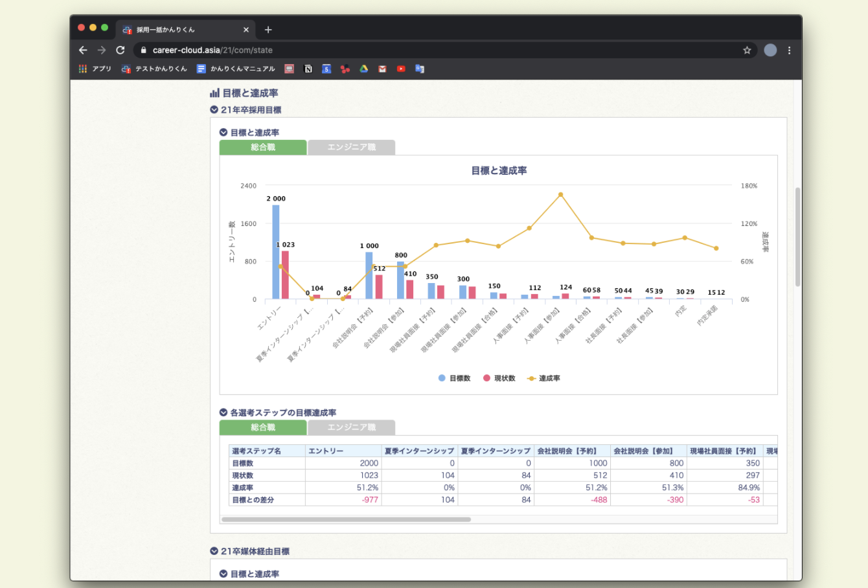Open a new browser tab
The image size is (868, 588).
(x=268, y=30)
